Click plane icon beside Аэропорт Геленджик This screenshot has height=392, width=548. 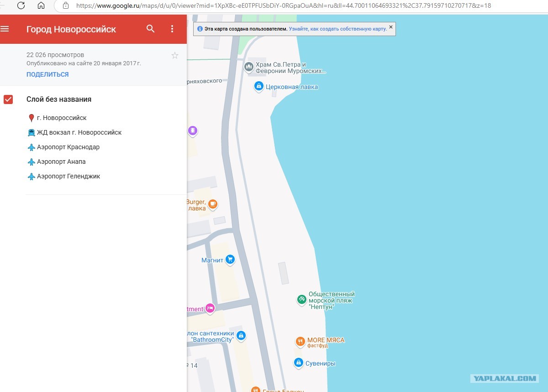tap(31, 177)
